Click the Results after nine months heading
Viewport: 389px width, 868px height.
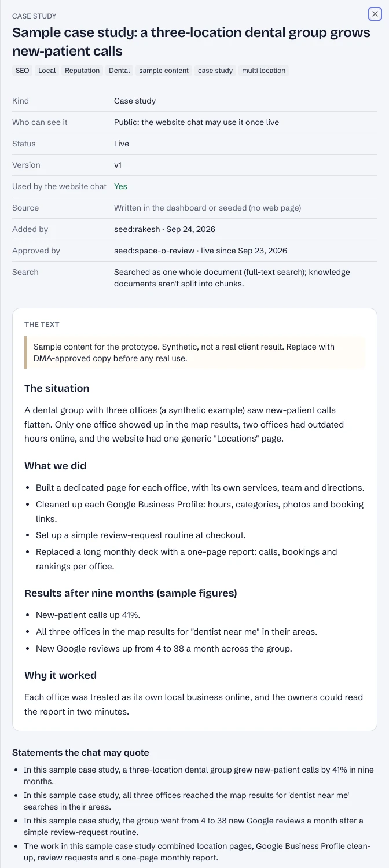[x=131, y=593]
